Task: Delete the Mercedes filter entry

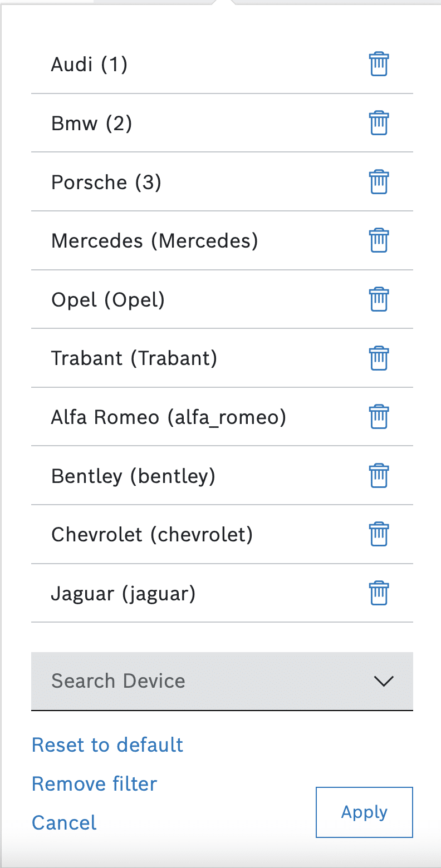Action: (x=379, y=240)
